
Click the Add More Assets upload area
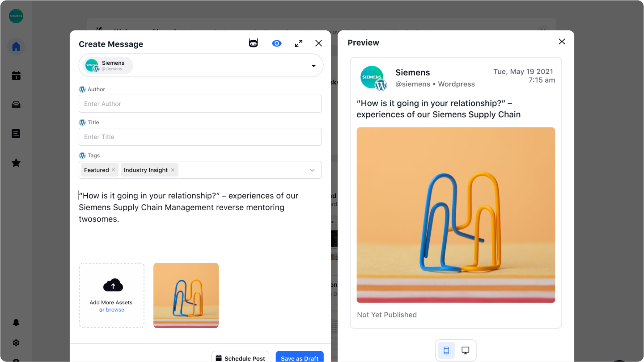pyautogui.click(x=112, y=295)
